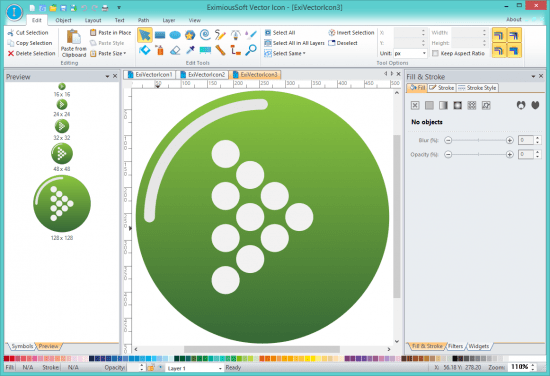
Task: Switch to the Symbols panel tab
Action: click(22, 346)
